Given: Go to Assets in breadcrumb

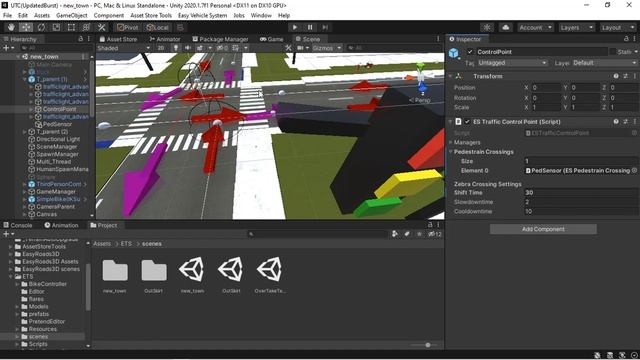Looking at the screenshot, I should coord(102,244).
